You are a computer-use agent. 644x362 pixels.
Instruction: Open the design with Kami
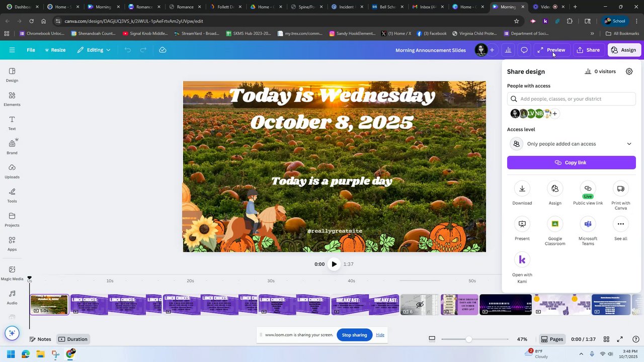point(522,268)
